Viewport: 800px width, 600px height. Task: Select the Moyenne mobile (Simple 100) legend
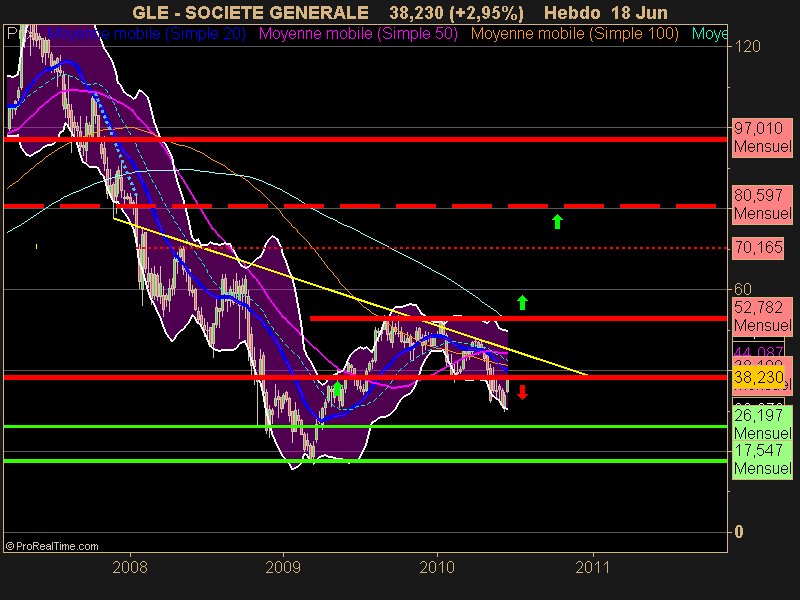[x=574, y=34]
